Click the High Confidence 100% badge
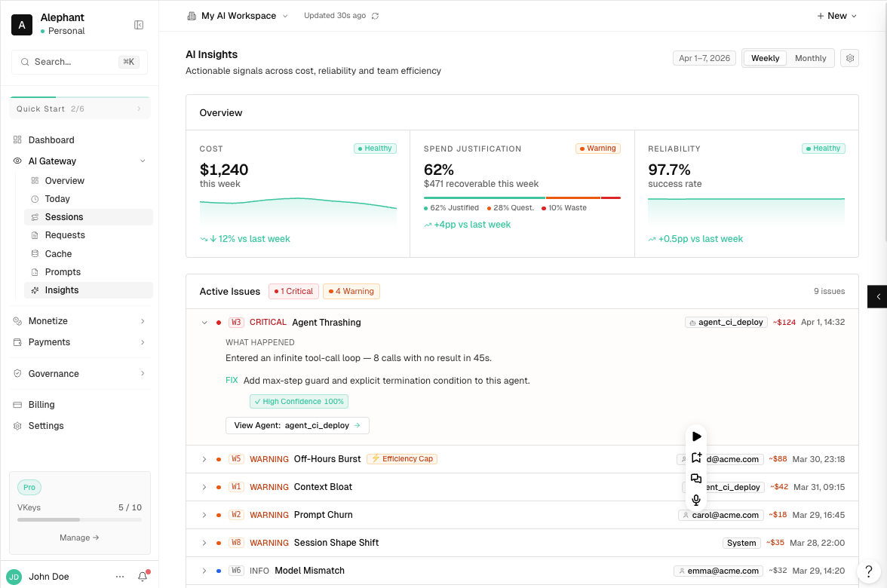The height and width of the screenshot is (588, 887). [x=299, y=401]
